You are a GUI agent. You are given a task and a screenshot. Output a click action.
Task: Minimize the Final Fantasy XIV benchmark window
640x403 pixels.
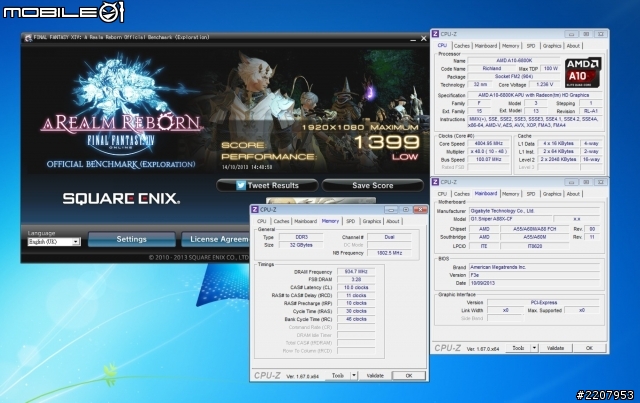click(x=413, y=38)
